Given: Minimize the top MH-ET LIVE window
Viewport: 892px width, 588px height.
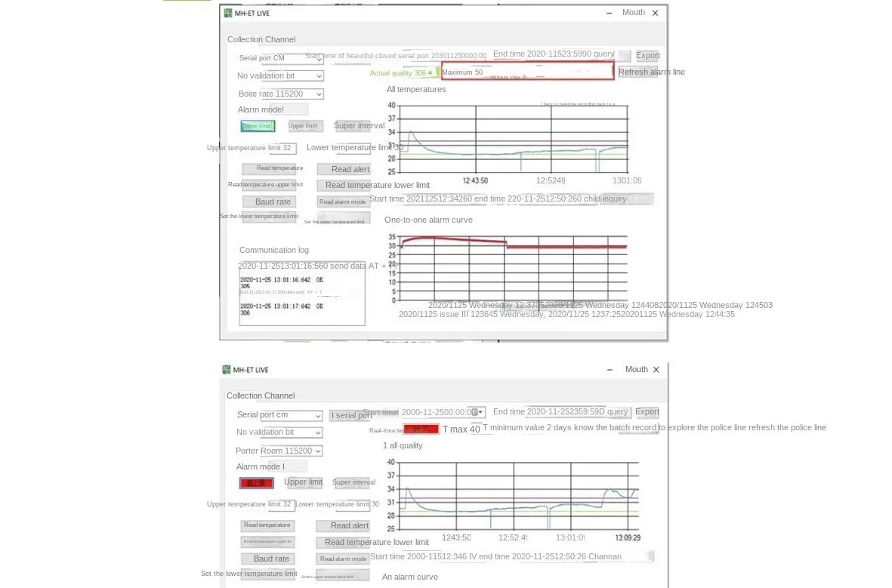Looking at the screenshot, I should 610,12.
